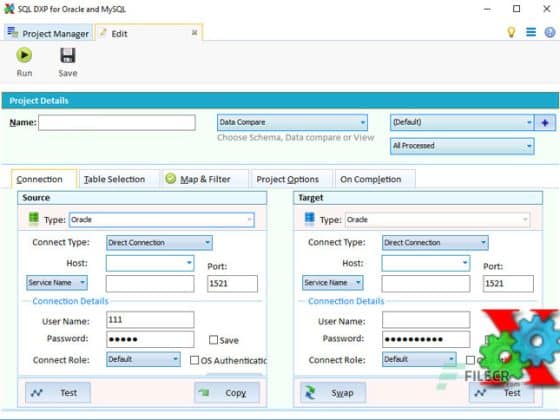Expand Target Connect Type dropdown
This screenshot has width=560, height=420.
point(435,243)
